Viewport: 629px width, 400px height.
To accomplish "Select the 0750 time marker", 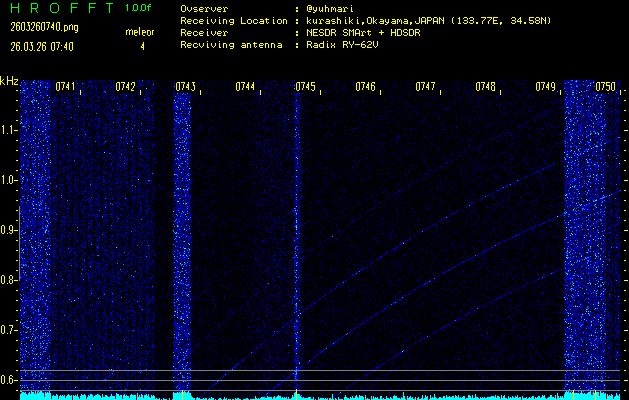I will [605, 87].
